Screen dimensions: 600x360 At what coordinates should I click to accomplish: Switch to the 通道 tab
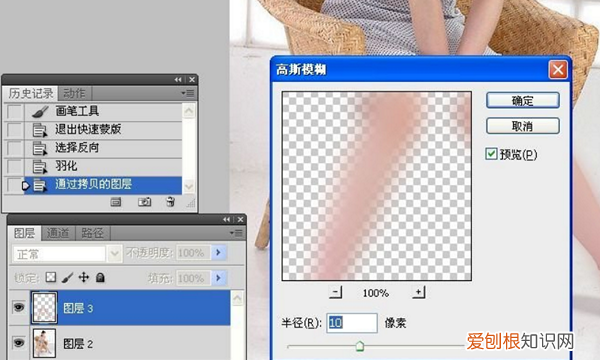point(58,233)
